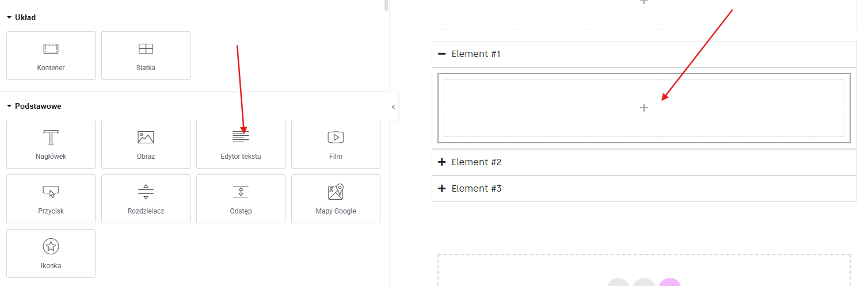The image size is (868, 286).
Task: Select the Odstęp spacer widget
Action: (x=241, y=199)
